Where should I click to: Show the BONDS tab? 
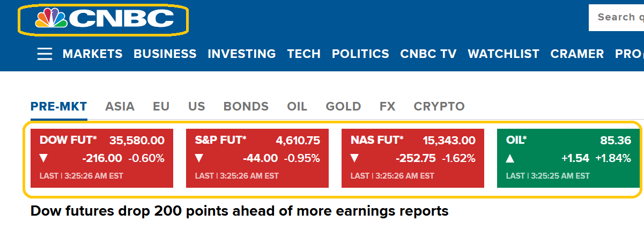(x=246, y=106)
